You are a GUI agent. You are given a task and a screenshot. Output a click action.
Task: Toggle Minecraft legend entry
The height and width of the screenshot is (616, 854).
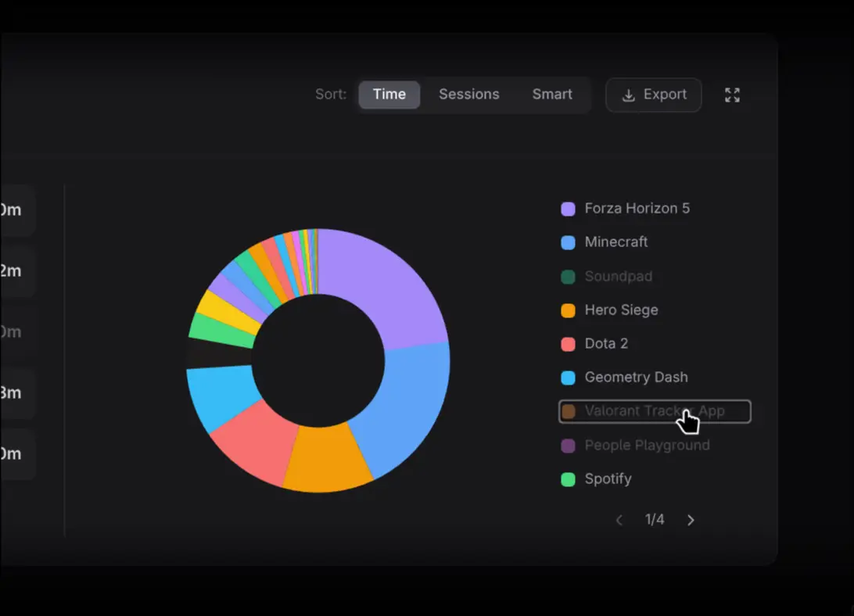coord(605,242)
